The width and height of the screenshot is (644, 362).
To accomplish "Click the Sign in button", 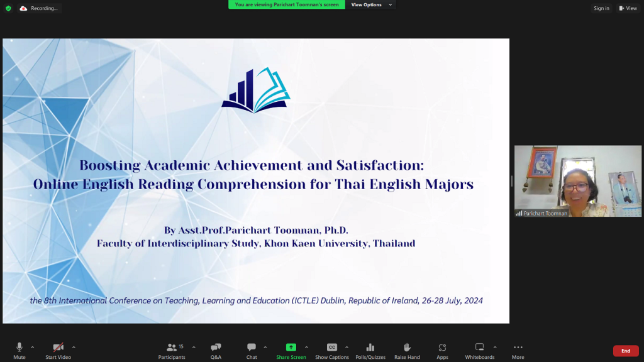I will tap(601, 8).
